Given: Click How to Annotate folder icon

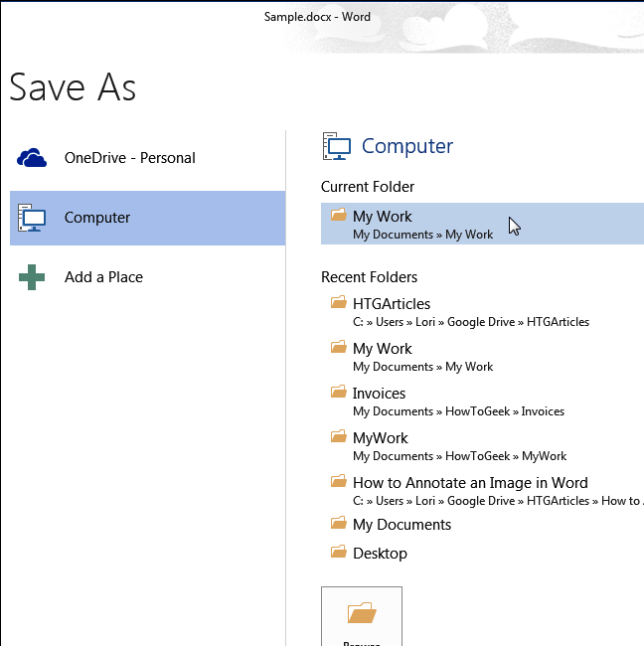Looking at the screenshot, I should tap(339, 481).
